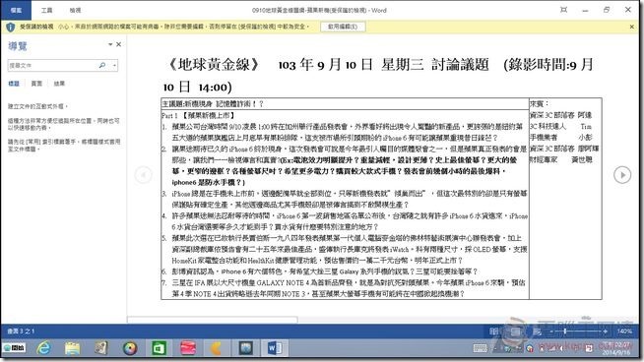Go to next page with right arrow
This screenshot has height=362, width=644.
pyautogui.click(x=622, y=175)
